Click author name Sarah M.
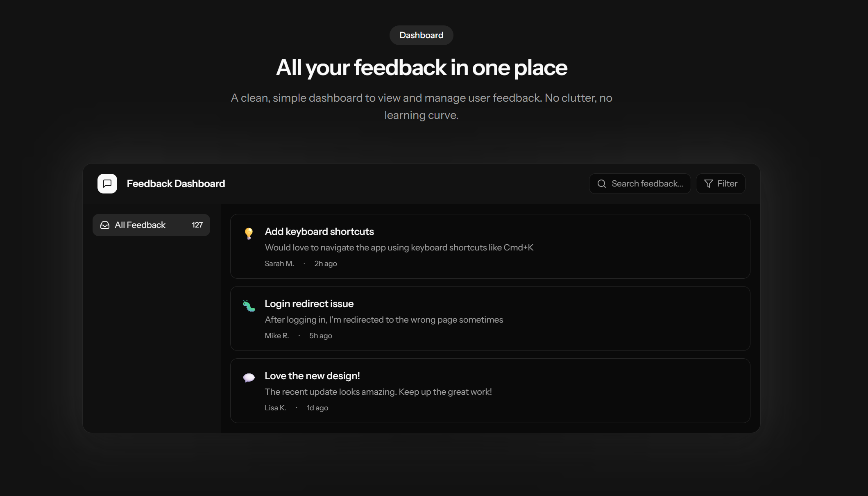The width and height of the screenshot is (868, 496). (x=279, y=264)
